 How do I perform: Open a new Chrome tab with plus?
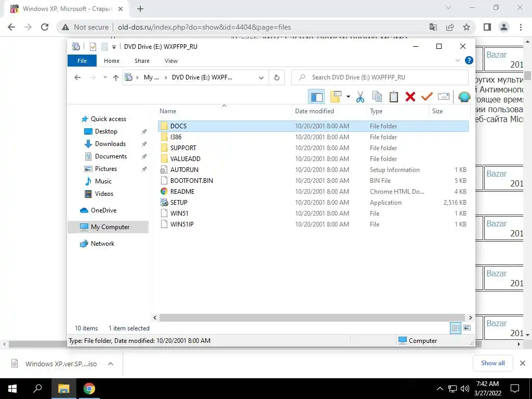coord(140,9)
